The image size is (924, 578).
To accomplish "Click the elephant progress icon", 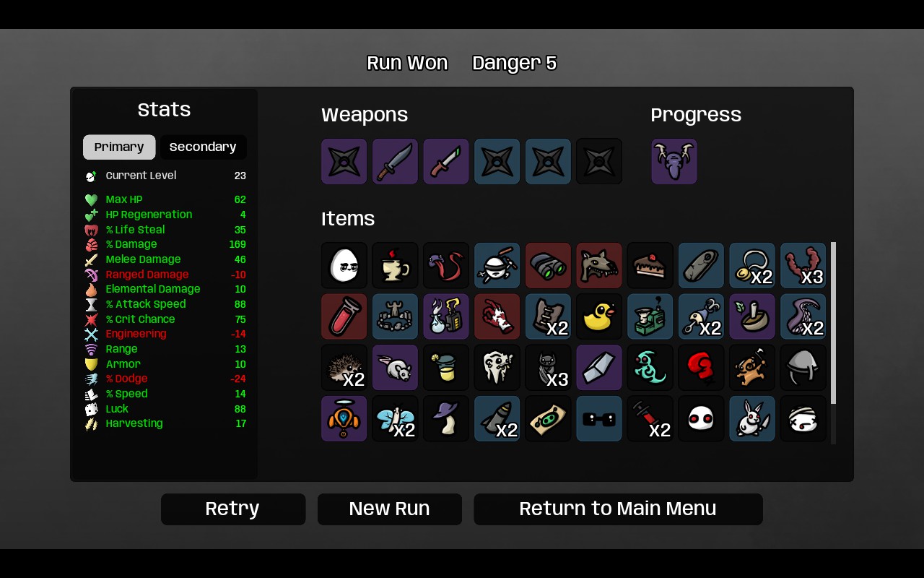I will tap(674, 161).
